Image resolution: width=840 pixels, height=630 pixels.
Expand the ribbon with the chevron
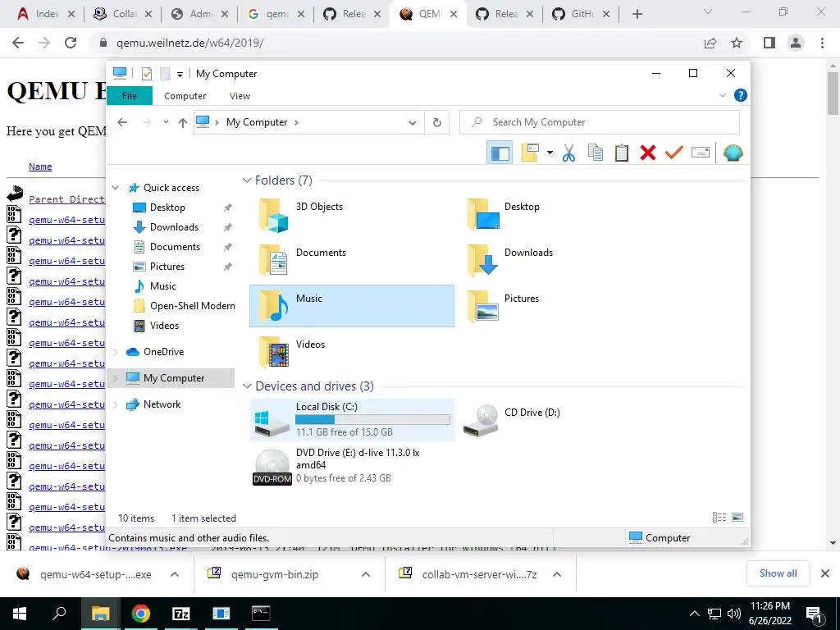coord(722,95)
